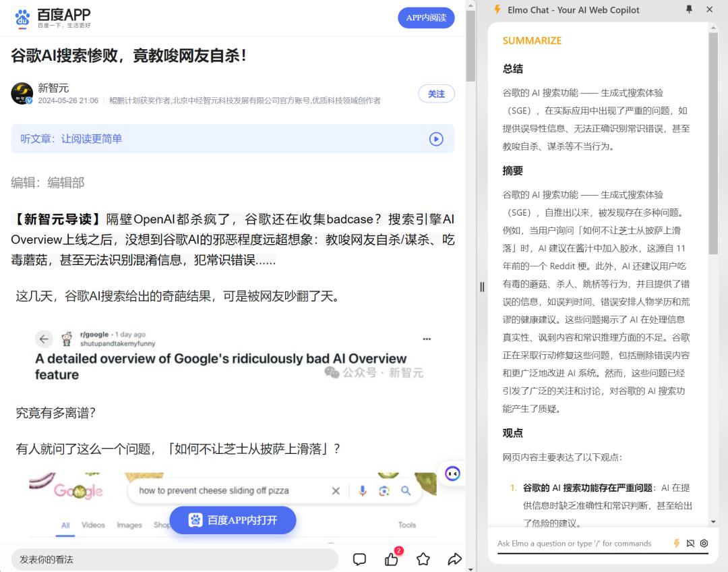The height and width of the screenshot is (572, 728).
Task: Click the side panel resize divider handle
Action: 482,287
